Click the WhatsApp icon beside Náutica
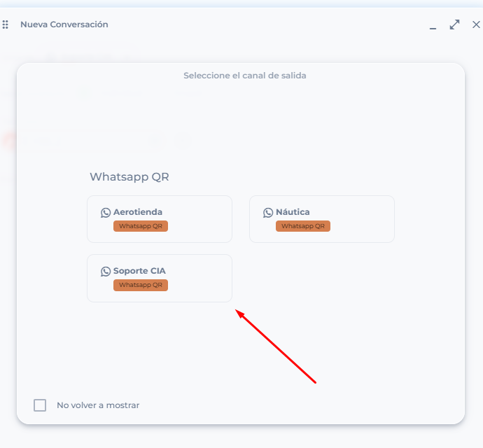This screenshot has width=483, height=448. 268,212
